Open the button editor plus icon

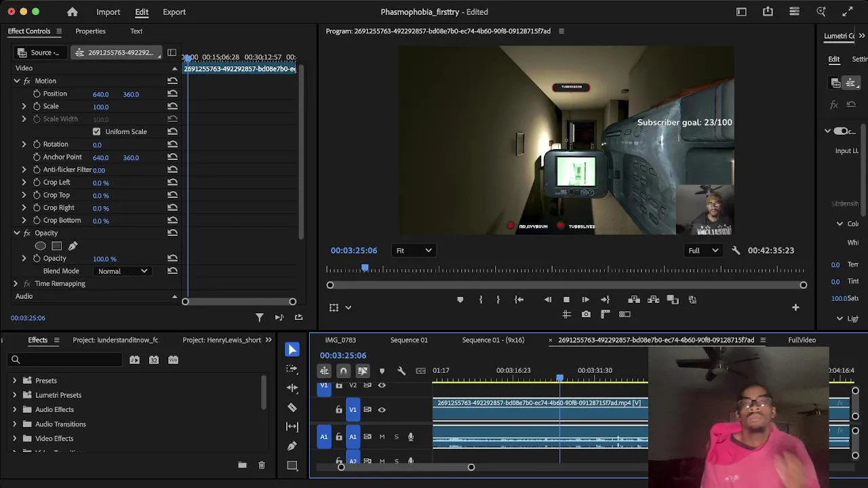pyautogui.click(x=795, y=308)
